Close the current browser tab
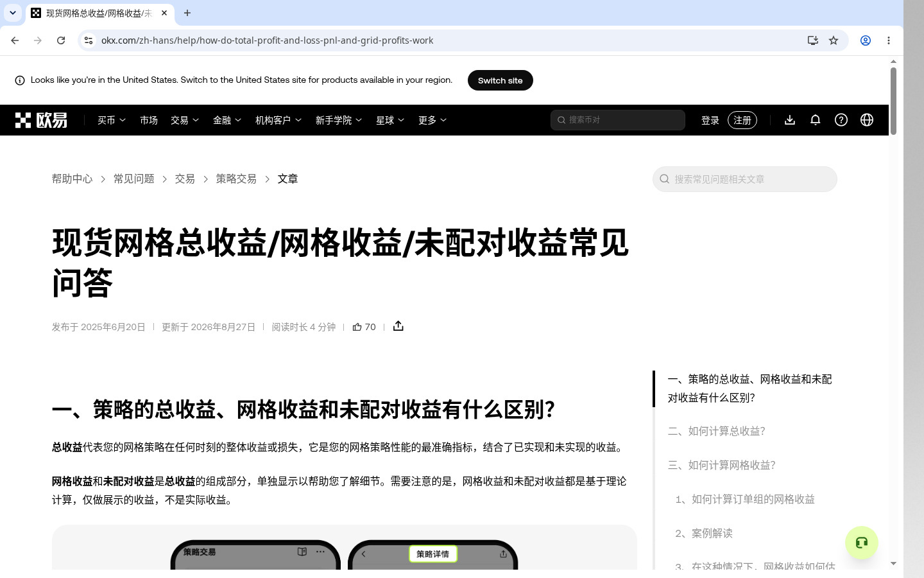This screenshot has height=578, width=924. (x=164, y=13)
